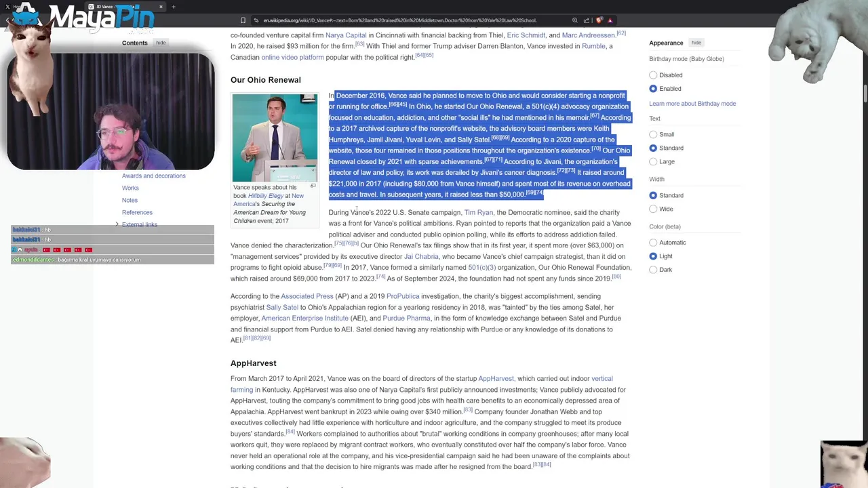Open the Narya Capital link
The width and height of the screenshot is (868, 488).
[346, 35]
